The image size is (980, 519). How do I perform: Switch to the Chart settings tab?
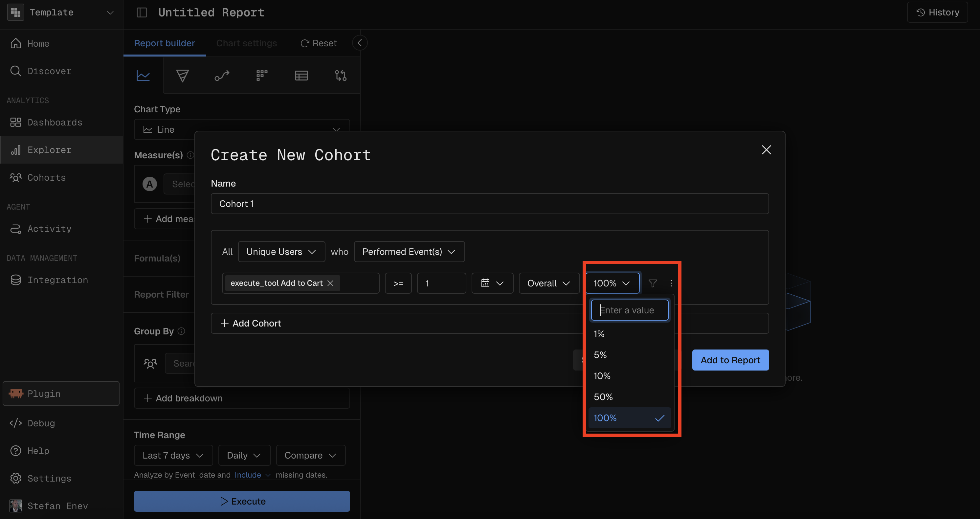point(247,43)
